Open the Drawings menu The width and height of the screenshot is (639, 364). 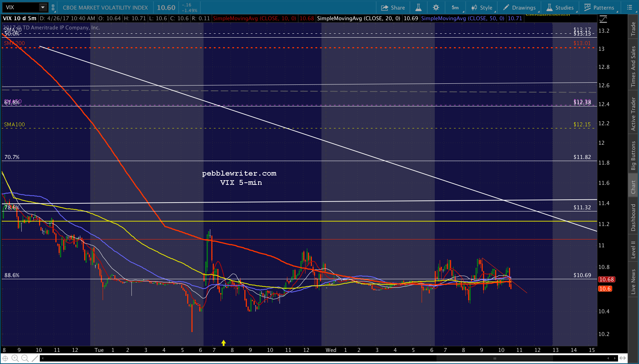(519, 7)
